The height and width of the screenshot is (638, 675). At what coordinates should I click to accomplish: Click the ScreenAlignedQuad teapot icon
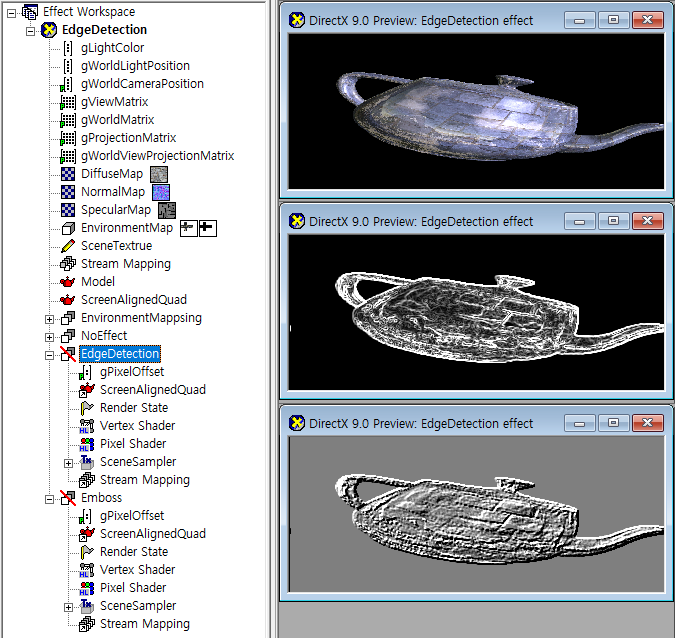point(68,300)
